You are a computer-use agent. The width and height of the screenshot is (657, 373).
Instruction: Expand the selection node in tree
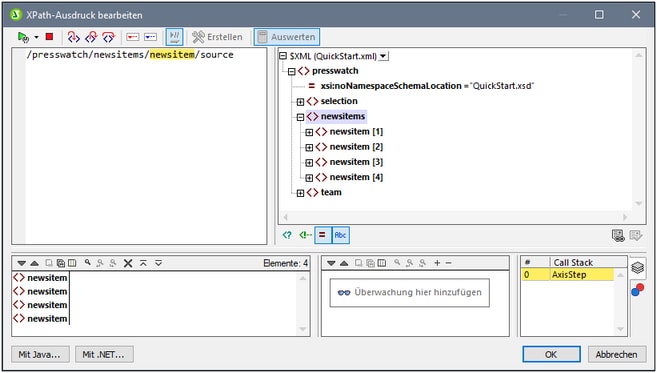tap(300, 102)
